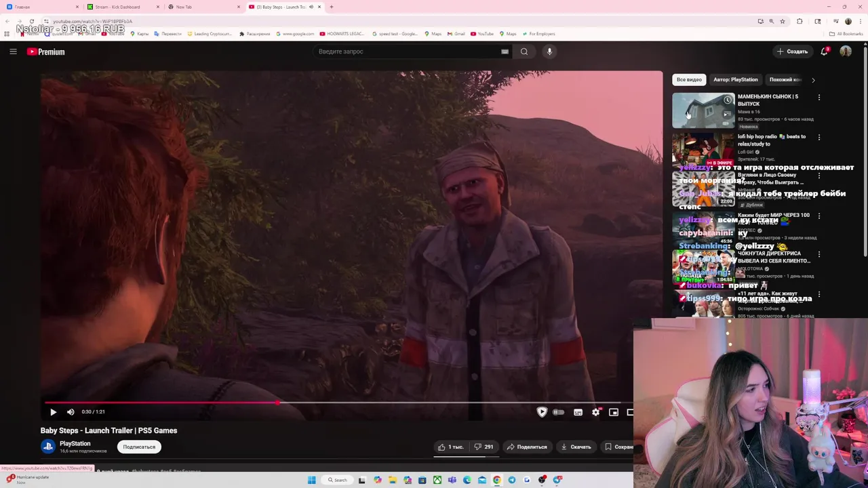
Task: Open options for the '11 лет ада' video
Action: (819, 295)
